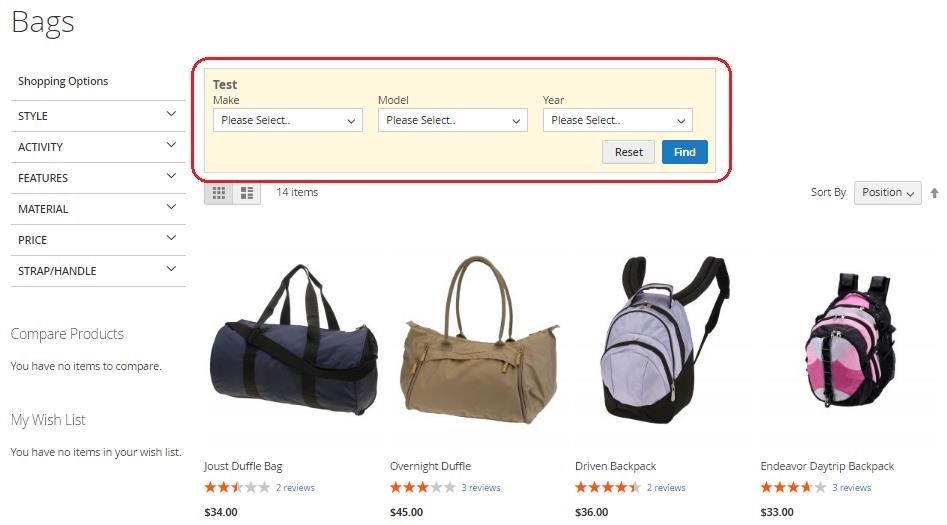Expand the STYLE filter
The width and height of the screenshot is (947, 525).
pos(98,116)
